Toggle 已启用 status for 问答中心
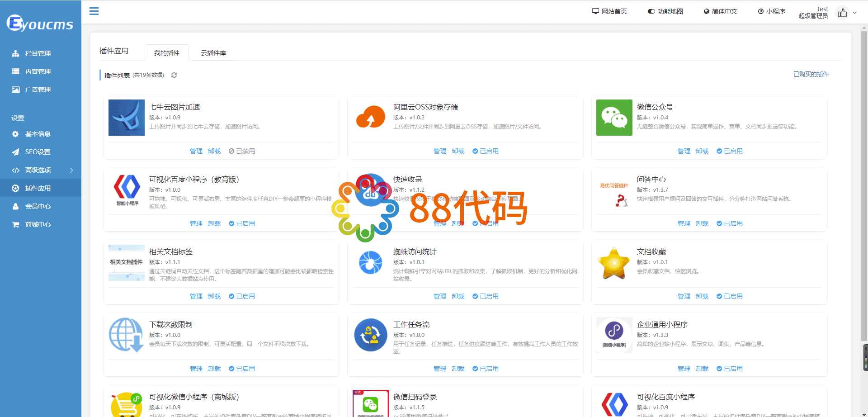This screenshot has height=417, width=868. tap(730, 223)
